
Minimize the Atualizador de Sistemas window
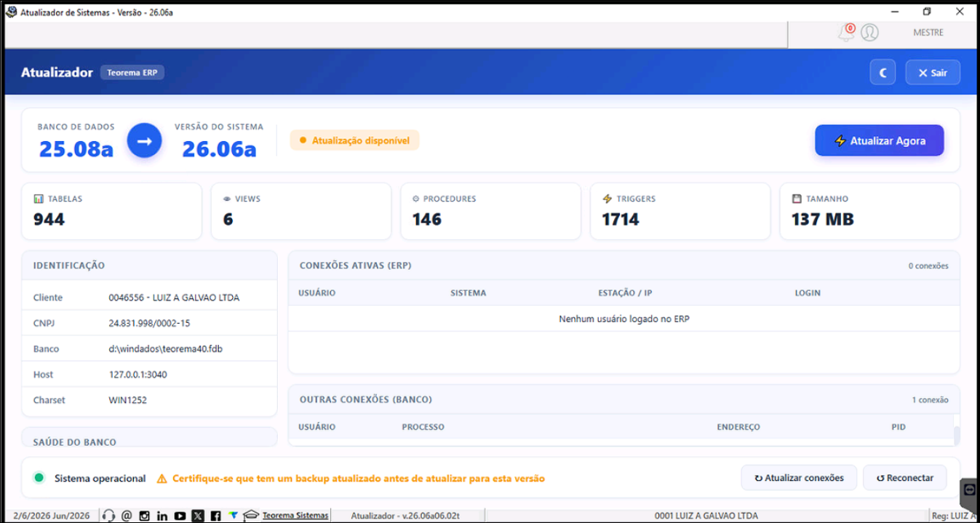tap(893, 12)
